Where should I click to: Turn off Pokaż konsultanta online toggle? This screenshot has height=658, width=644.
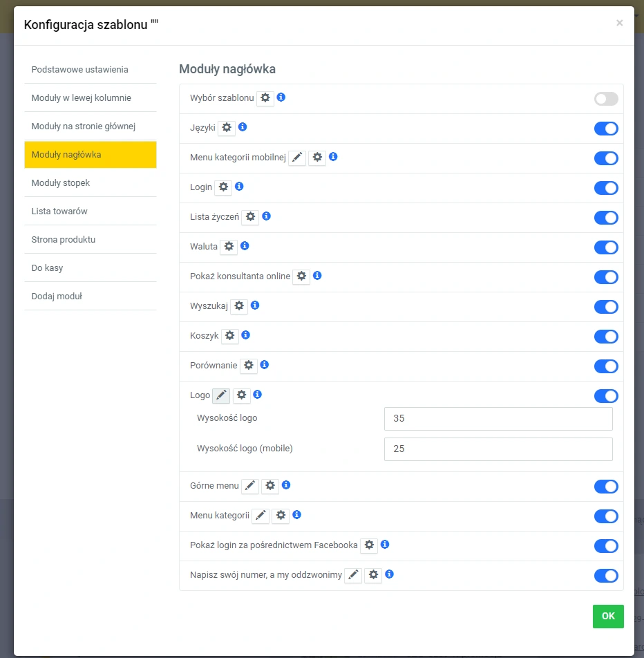pyautogui.click(x=606, y=277)
